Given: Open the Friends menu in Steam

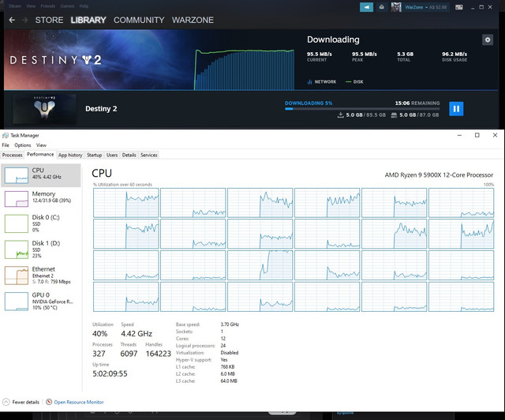Looking at the screenshot, I should 47,6.
